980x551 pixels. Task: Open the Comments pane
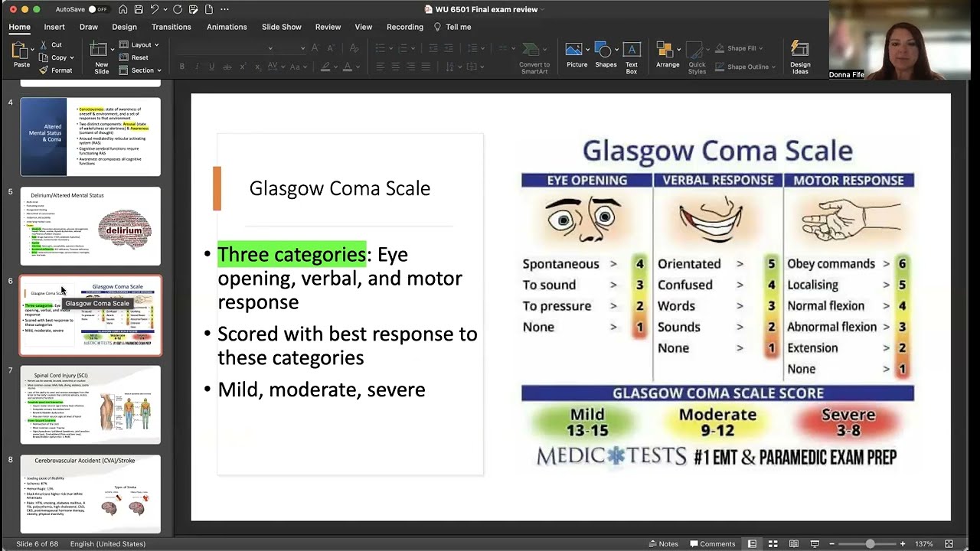[711, 544]
